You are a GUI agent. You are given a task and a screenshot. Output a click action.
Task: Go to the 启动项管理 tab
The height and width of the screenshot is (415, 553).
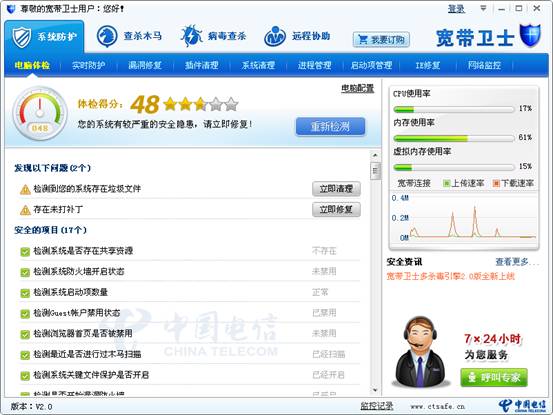tap(371, 65)
